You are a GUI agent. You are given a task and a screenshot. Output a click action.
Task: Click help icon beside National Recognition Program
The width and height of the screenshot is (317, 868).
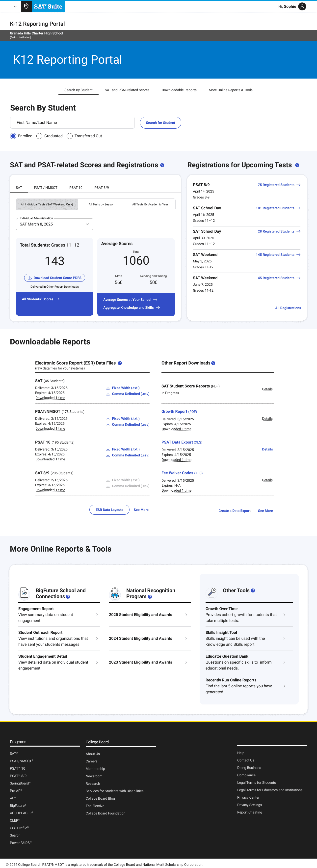point(150,597)
